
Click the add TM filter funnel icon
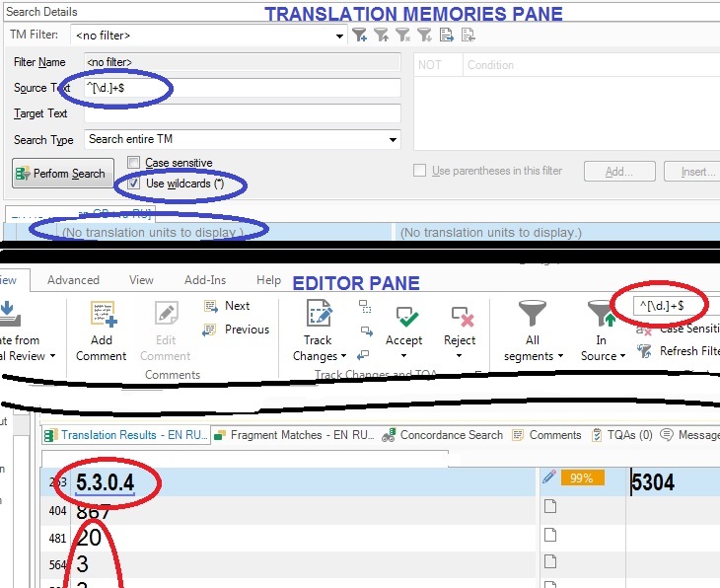point(359,35)
